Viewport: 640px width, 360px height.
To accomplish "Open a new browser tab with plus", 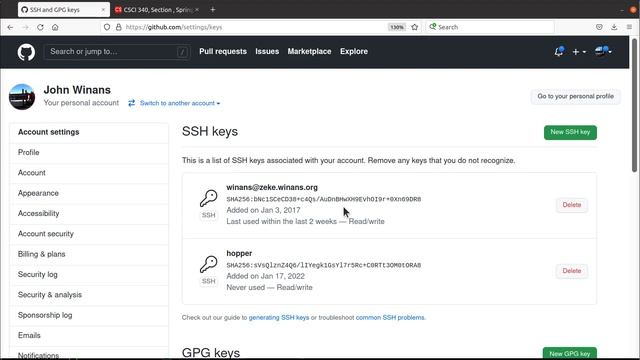I will click(x=213, y=9).
